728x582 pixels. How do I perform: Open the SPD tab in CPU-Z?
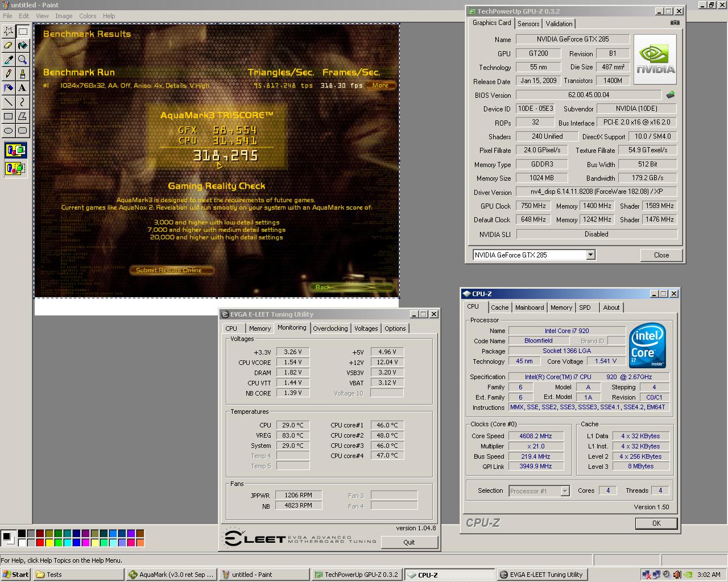click(585, 307)
